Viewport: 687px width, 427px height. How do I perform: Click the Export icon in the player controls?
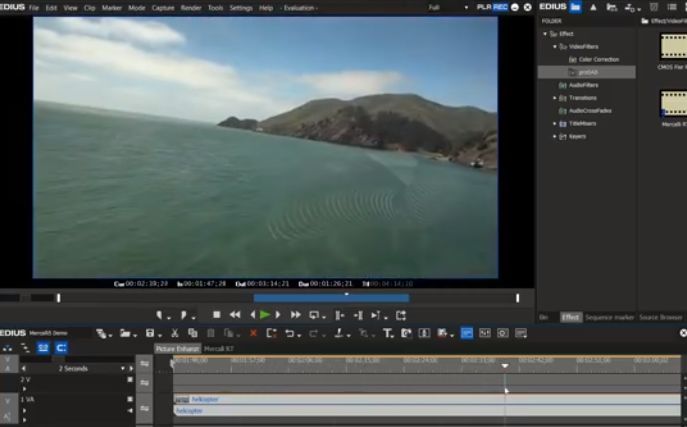(401, 315)
